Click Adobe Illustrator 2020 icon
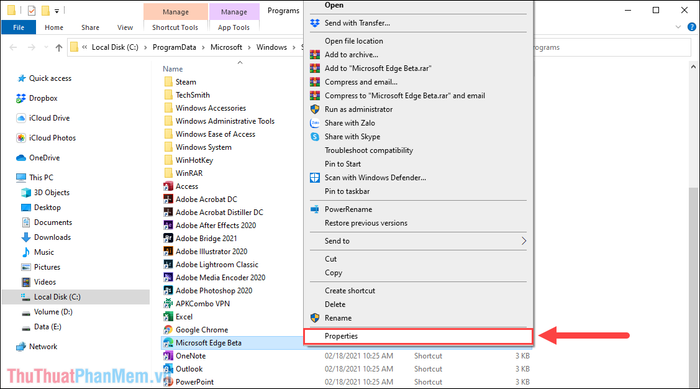 pyautogui.click(x=168, y=251)
